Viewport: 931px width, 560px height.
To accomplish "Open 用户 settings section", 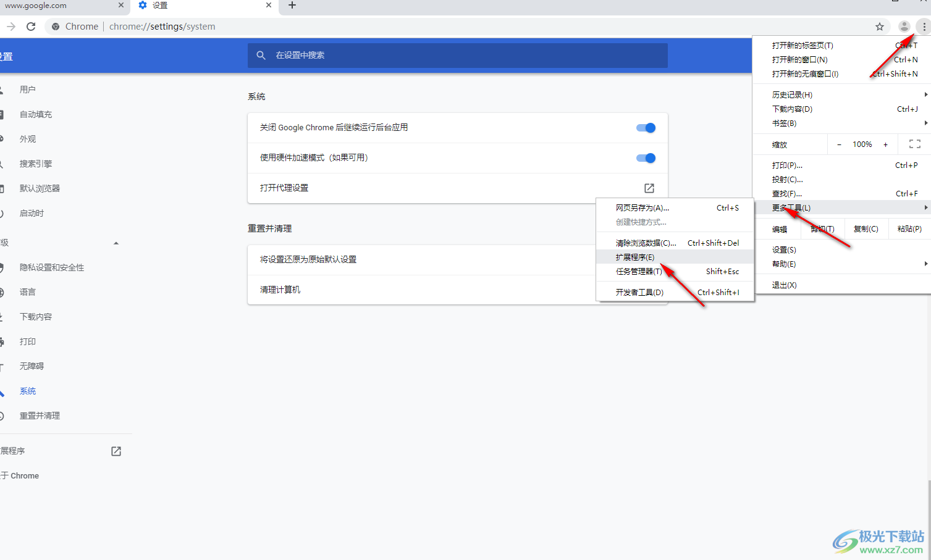I will click(27, 90).
